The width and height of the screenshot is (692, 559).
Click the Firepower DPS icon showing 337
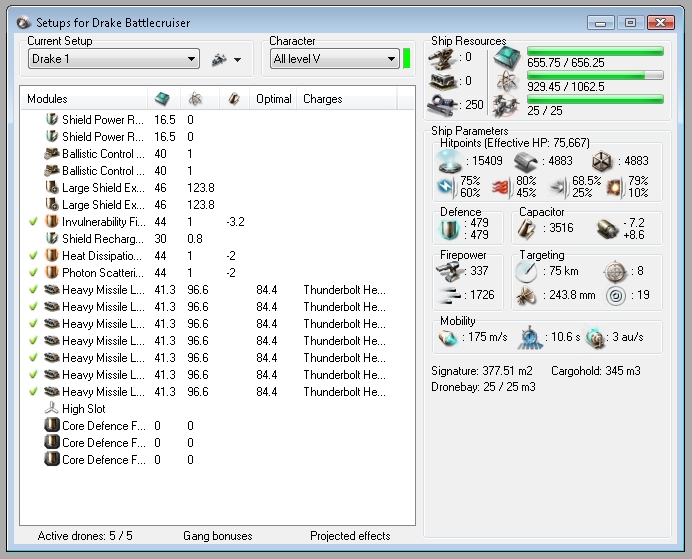448,271
